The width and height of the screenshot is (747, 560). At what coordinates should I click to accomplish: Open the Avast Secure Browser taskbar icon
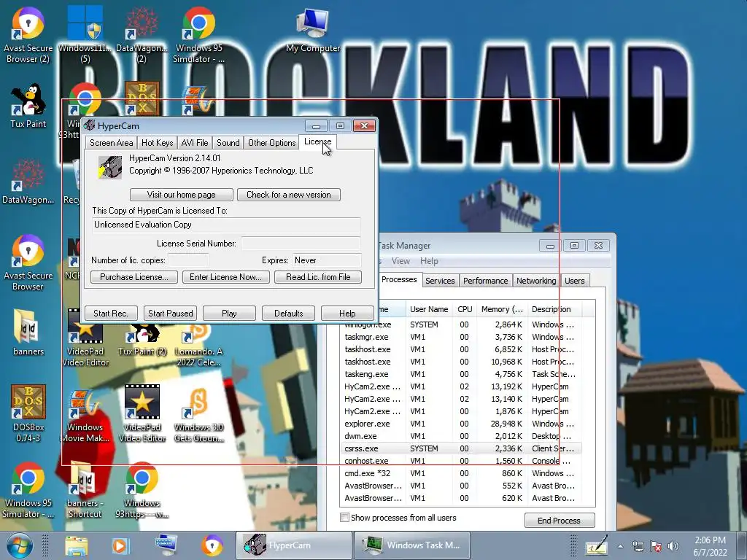(212, 545)
